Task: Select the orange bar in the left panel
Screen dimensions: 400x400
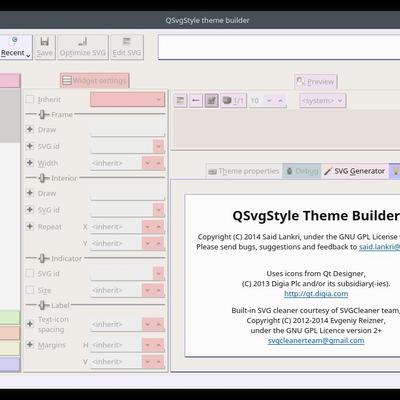Action: 10,333
